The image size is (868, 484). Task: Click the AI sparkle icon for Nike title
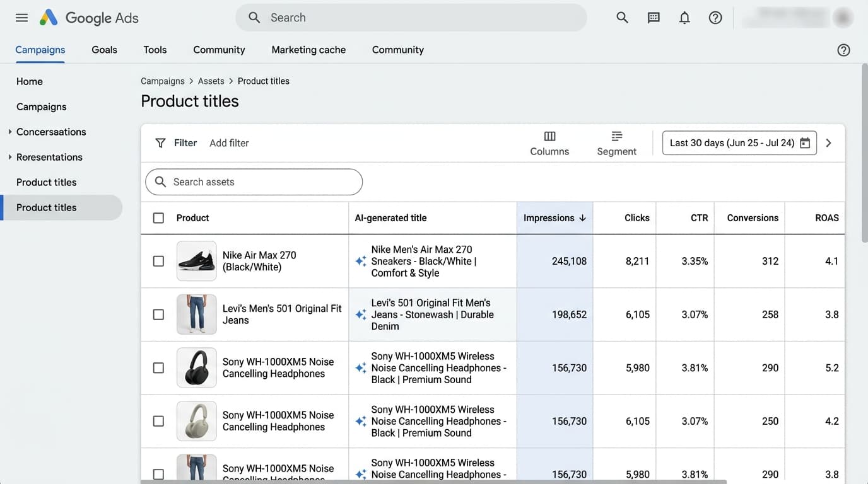[x=361, y=261]
